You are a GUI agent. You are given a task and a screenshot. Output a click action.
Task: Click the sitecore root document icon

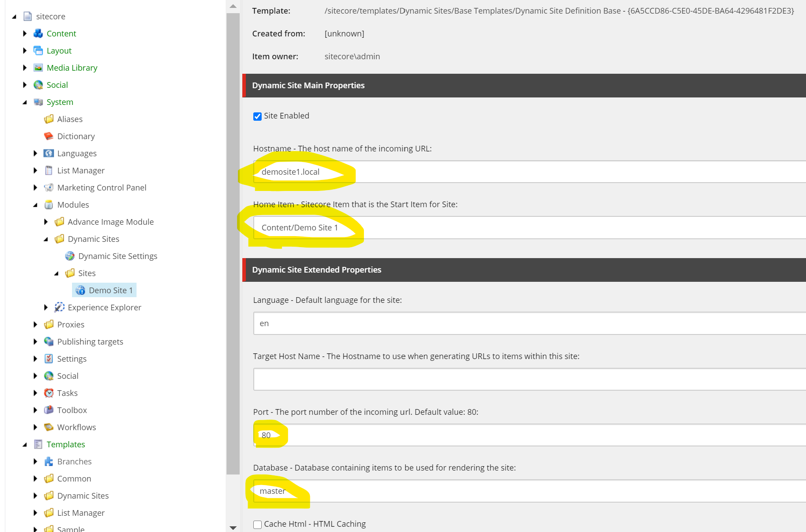28,16
